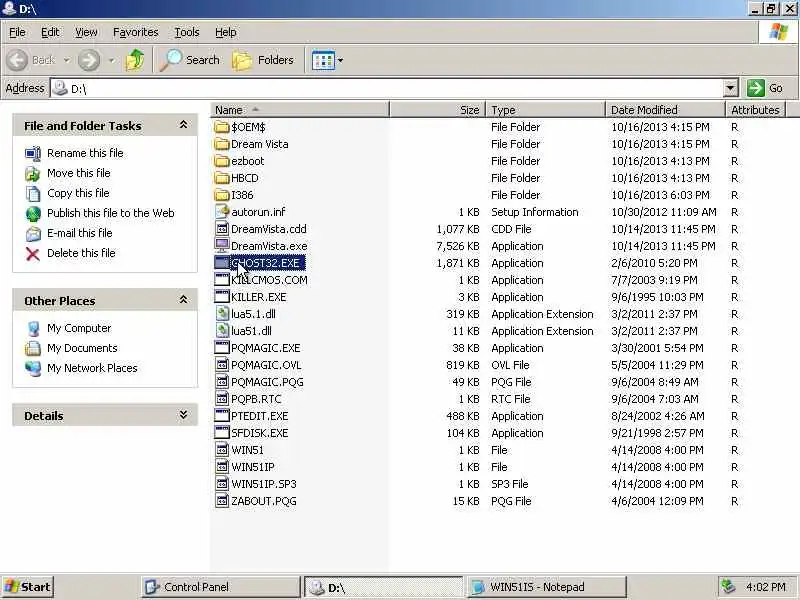Select the WIN51IP.SP3 file name
Viewport: 800px width, 600px height.
click(x=264, y=484)
